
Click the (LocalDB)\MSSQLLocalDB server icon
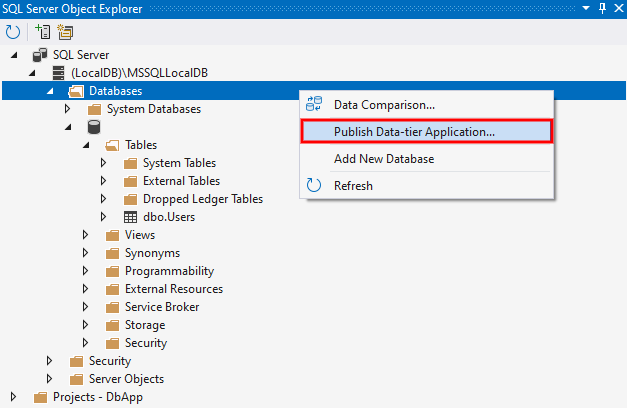58,73
